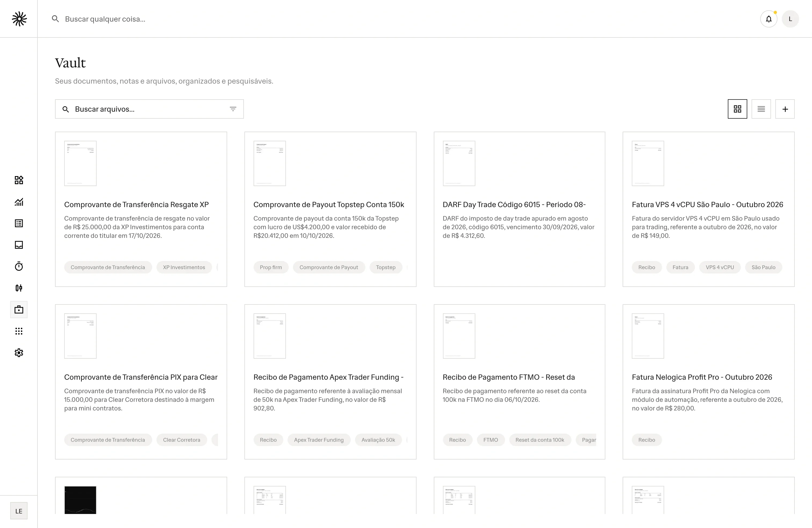The image size is (812, 528).
Task: Switch to grid view
Action: tap(737, 109)
